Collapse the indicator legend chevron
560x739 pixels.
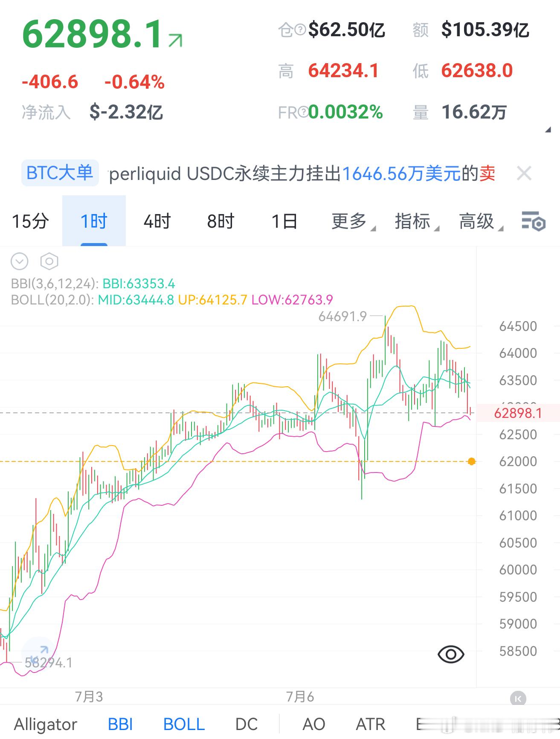coord(20,261)
